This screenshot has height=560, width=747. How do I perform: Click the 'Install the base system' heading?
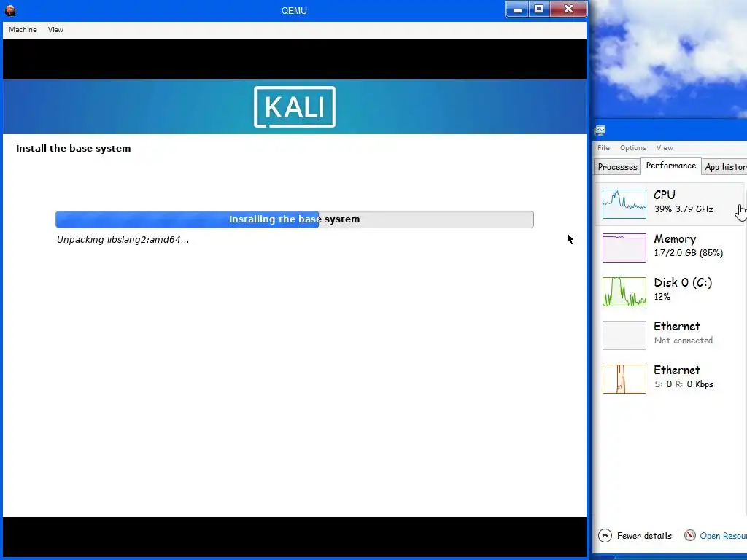(74, 149)
